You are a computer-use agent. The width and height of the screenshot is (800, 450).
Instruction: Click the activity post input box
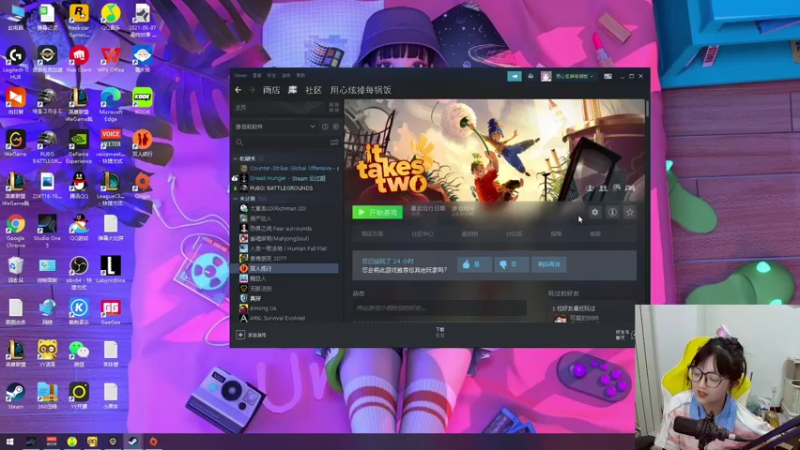(439, 308)
